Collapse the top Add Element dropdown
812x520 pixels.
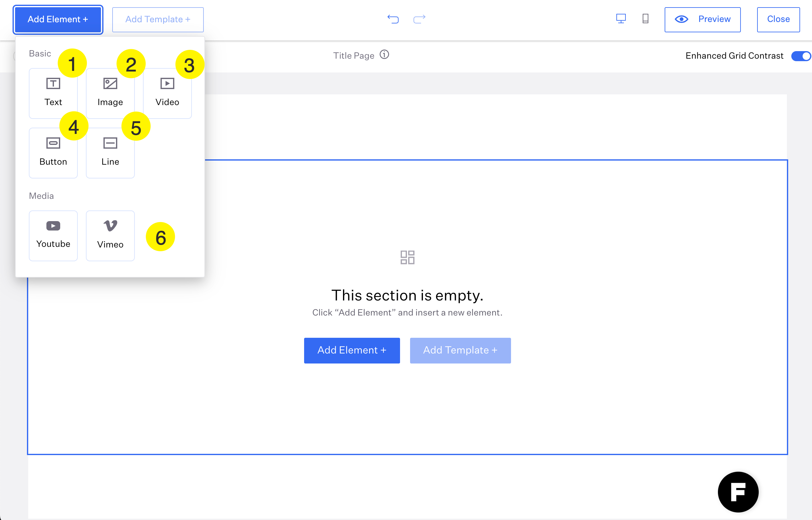58,19
